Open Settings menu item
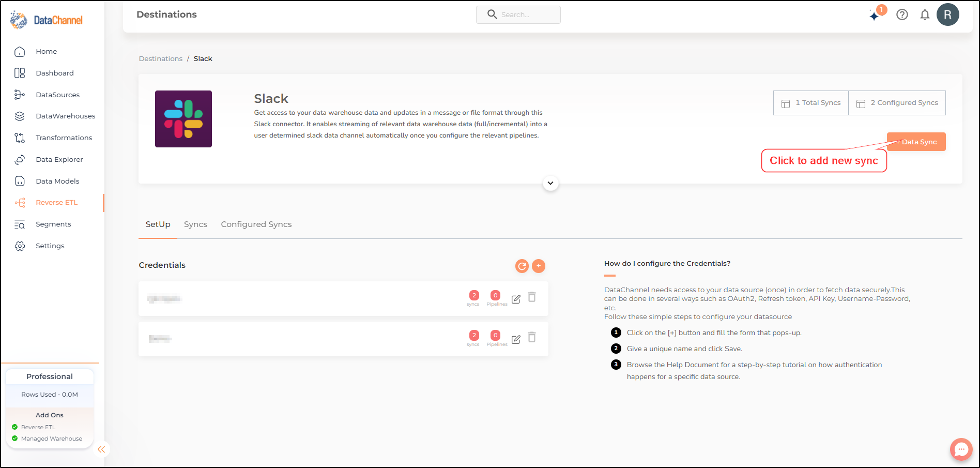Image resolution: width=980 pixels, height=468 pixels. [x=50, y=246]
